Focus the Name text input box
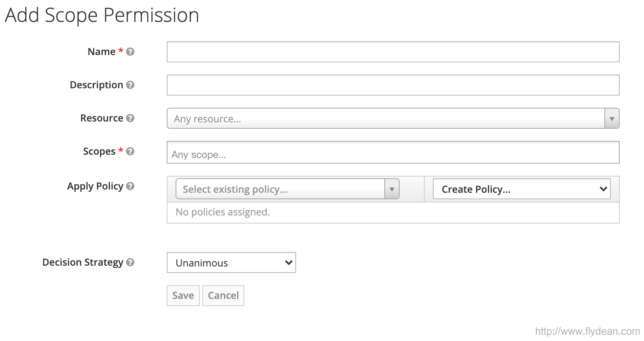Viewport: 644px width, 341px height. click(392, 52)
